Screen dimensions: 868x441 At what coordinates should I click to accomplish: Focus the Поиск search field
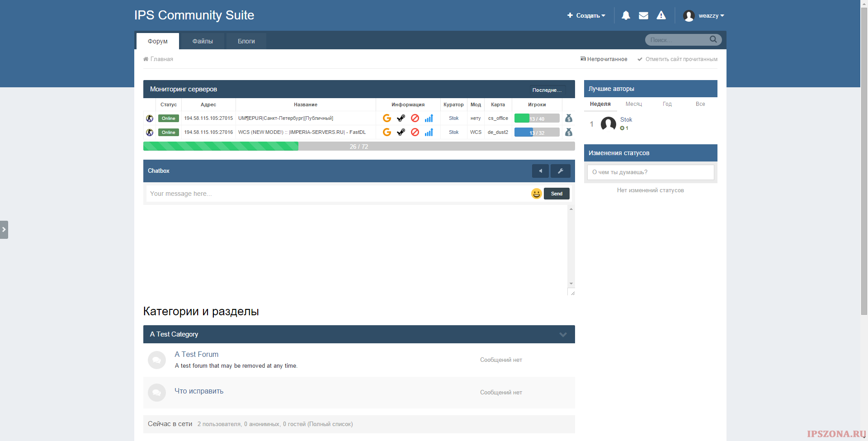click(x=679, y=40)
